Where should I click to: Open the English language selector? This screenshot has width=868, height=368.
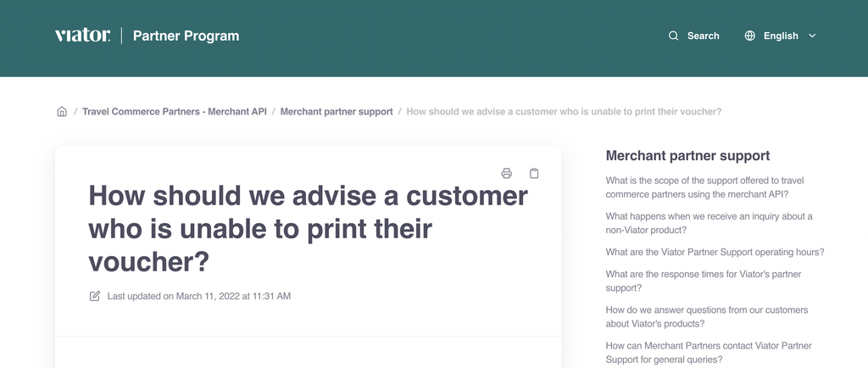(781, 36)
